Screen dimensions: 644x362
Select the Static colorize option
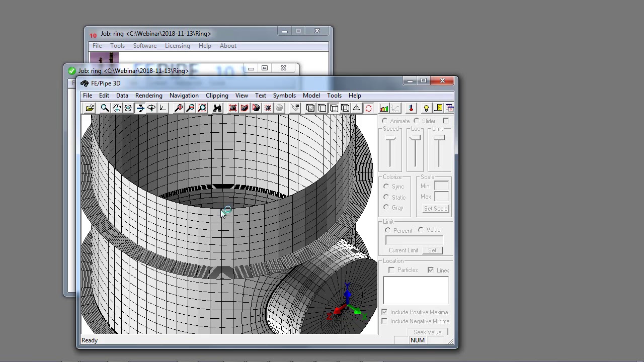386,197
